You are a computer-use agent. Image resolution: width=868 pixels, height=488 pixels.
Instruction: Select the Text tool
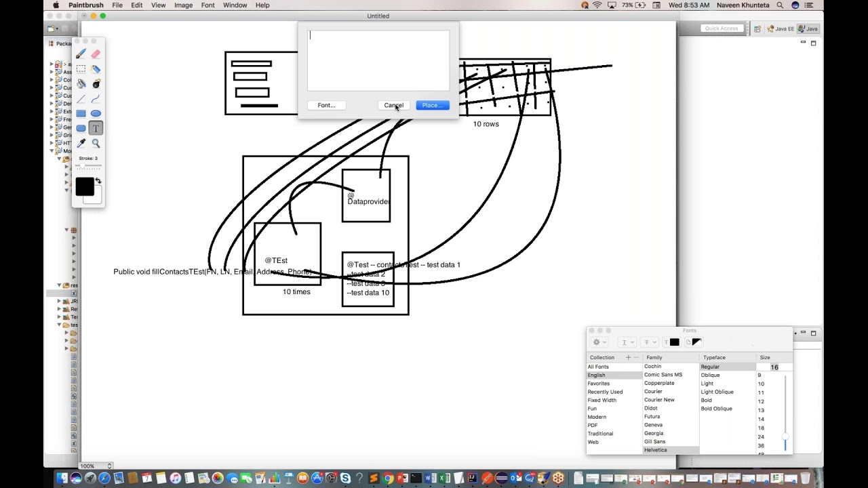point(96,128)
